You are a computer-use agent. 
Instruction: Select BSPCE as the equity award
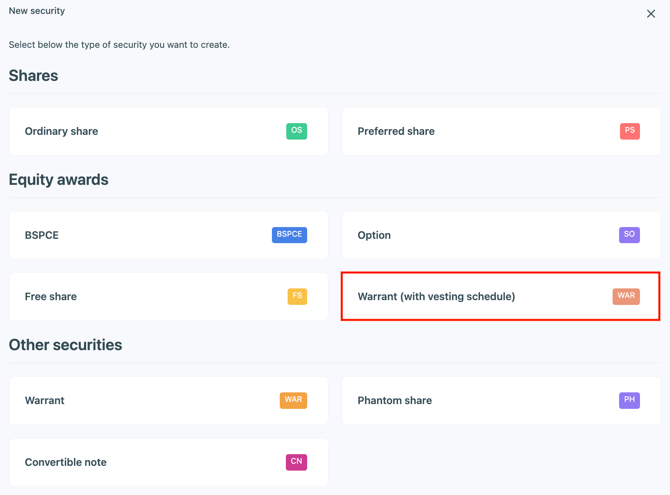140,236
